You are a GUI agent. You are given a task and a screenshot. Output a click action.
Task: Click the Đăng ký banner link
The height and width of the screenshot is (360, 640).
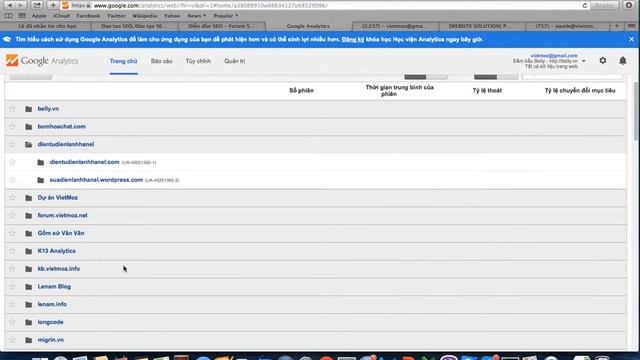coord(353,40)
